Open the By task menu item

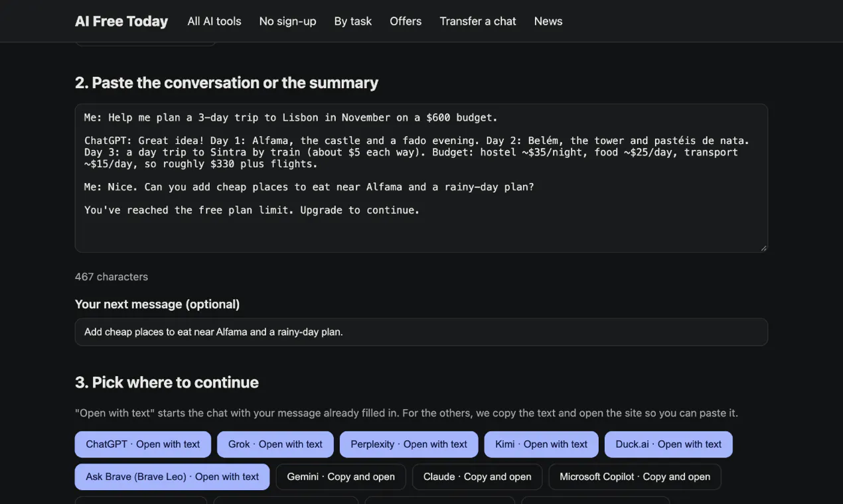pyautogui.click(x=353, y=21)
